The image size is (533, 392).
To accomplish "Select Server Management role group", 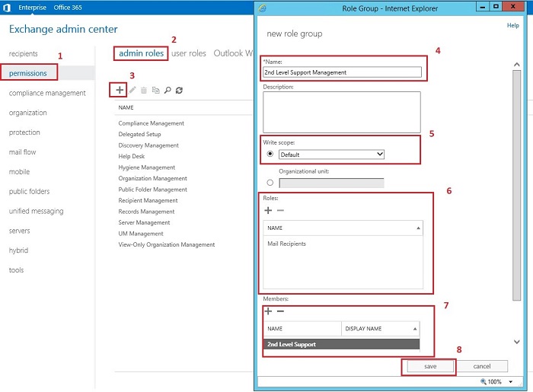I will tap(144, 222).
